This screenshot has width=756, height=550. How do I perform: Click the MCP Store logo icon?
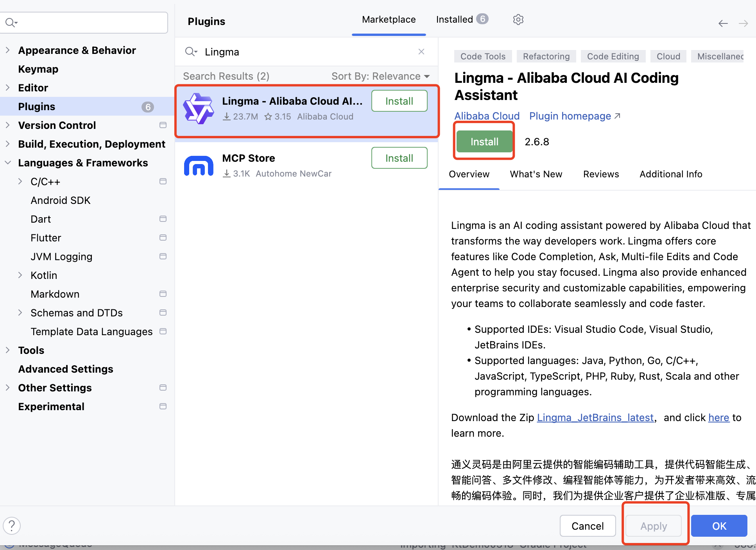199,166
